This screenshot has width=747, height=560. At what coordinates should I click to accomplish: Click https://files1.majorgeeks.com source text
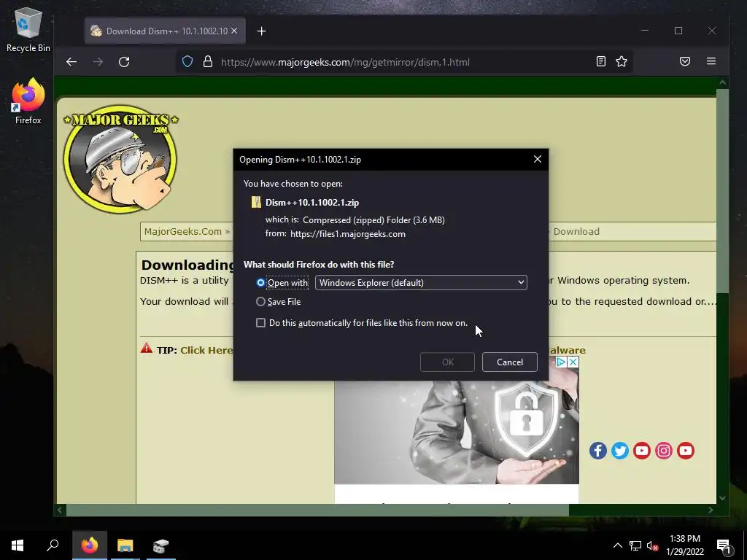tap(348, 234)
